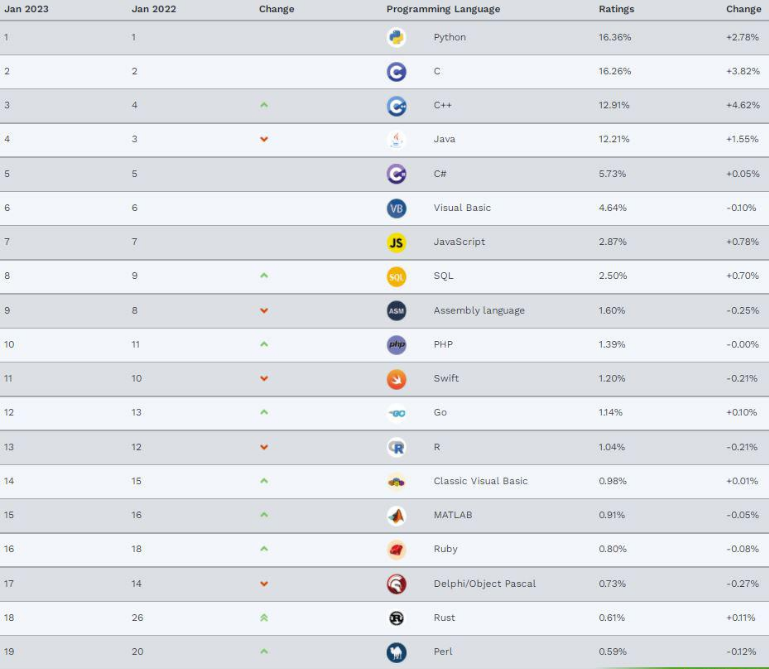Click the double up arrow for Rust
Viewport: 769px width, 669px height.
(x=264, y=618)
